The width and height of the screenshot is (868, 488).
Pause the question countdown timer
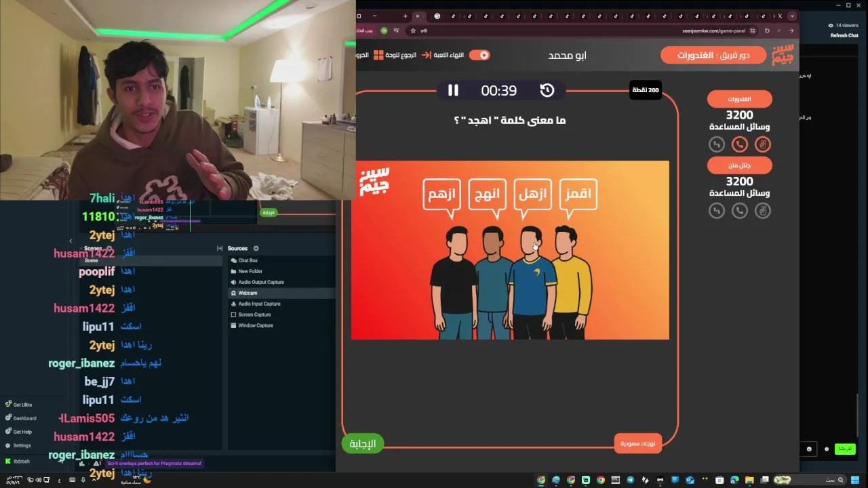click(453, 90)
